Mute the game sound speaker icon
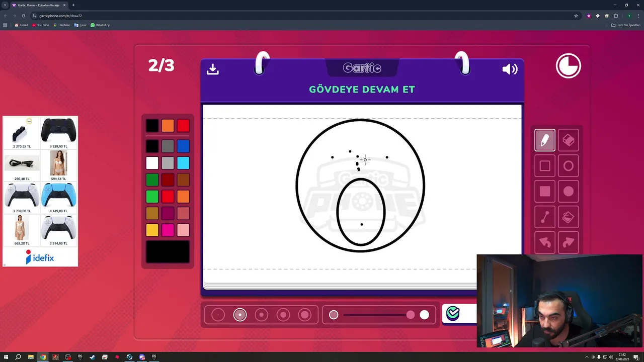The height and width of the screenshot is (362, 644). 510,69
